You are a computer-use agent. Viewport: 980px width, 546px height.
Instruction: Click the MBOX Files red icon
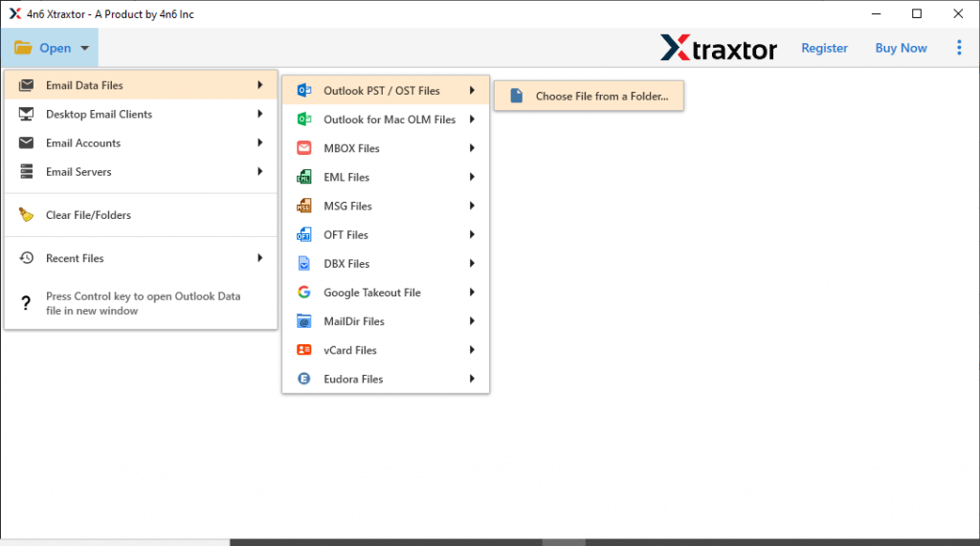(303, 148)
